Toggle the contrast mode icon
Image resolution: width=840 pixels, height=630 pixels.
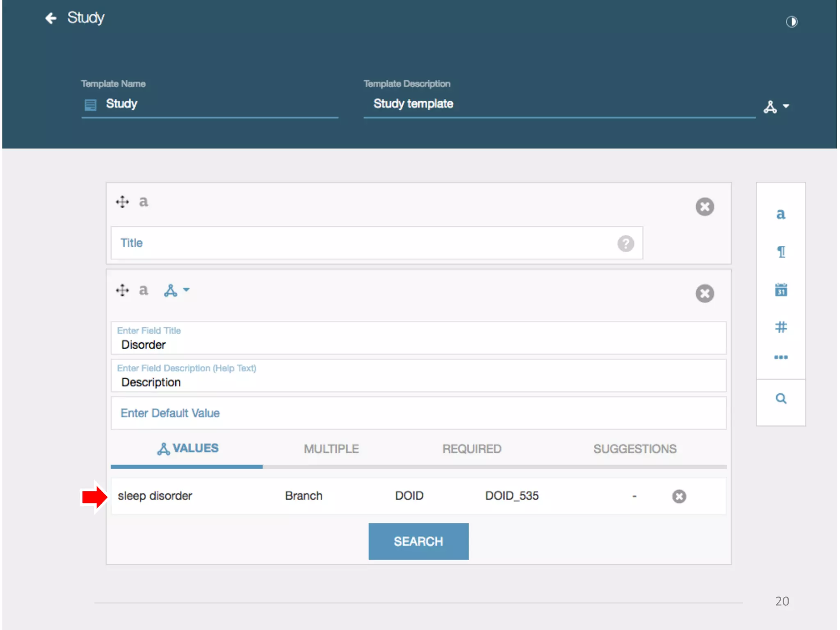pos(791,21)
